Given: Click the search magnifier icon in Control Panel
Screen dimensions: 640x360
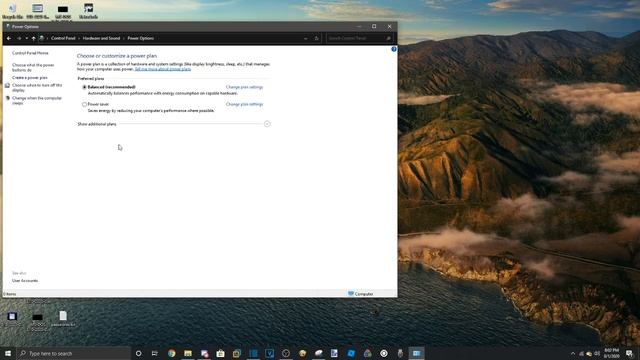Looking at the screenshot, I should [x=388, y=38].
